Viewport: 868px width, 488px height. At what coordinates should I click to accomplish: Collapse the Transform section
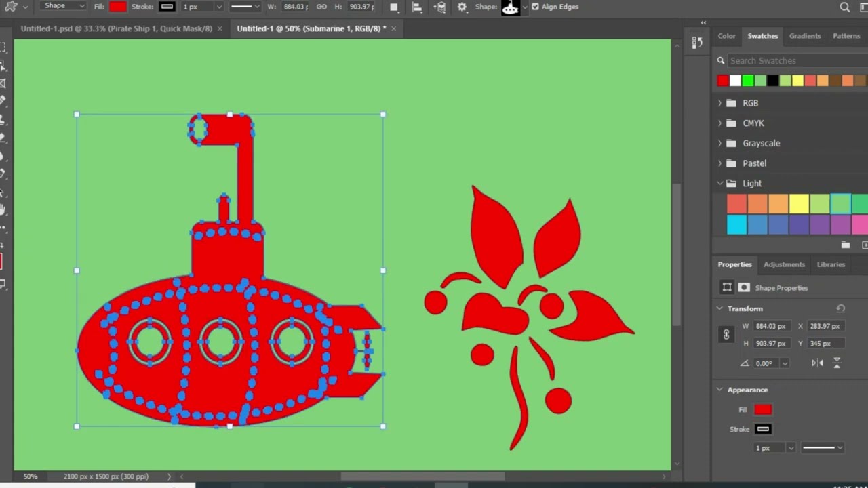[x=719, y=308]
